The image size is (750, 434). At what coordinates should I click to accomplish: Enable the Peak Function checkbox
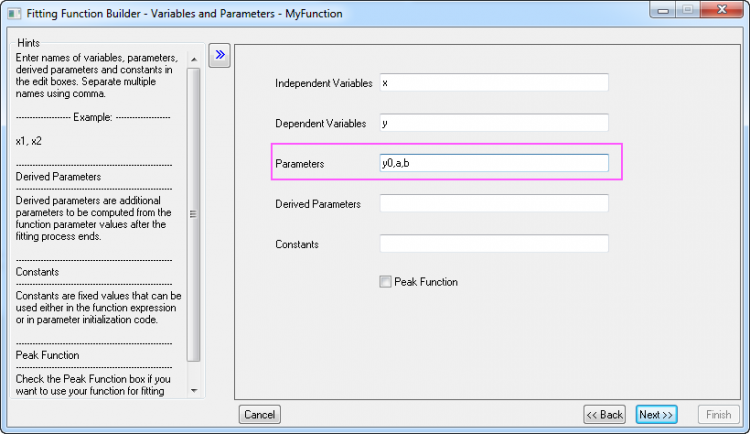(385, 281)
